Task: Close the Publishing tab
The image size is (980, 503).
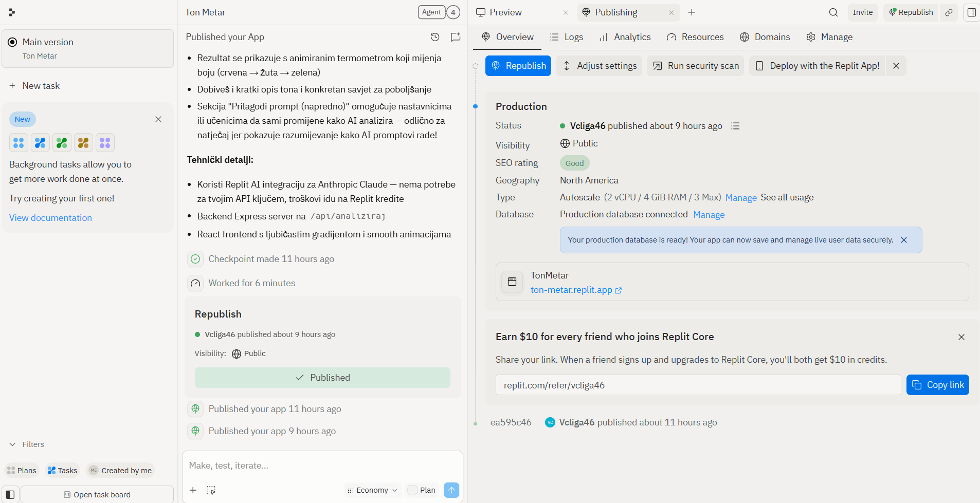Action: (x=671, y=12)
